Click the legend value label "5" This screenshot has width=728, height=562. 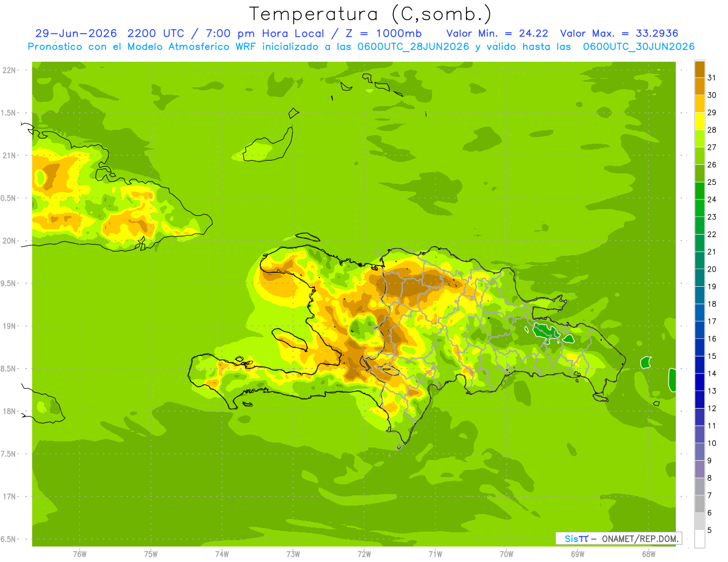pyautogui.click(x=709, y=531)
